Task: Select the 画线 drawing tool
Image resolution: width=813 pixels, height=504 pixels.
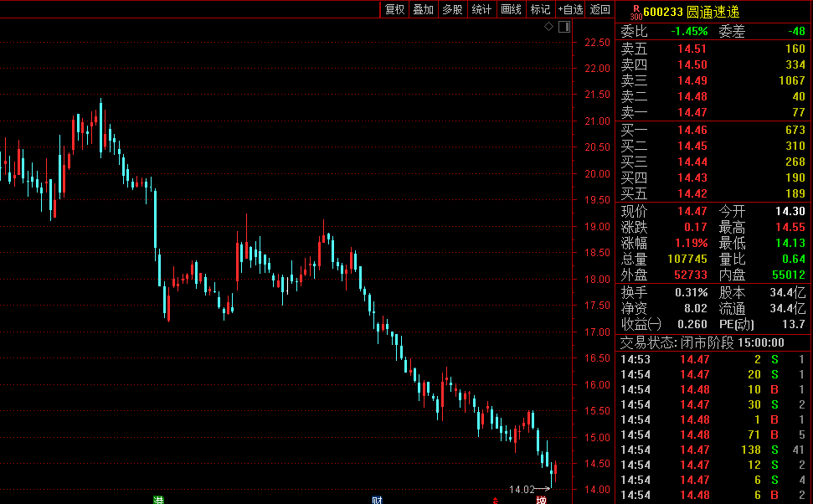Action: click(511, 9)
